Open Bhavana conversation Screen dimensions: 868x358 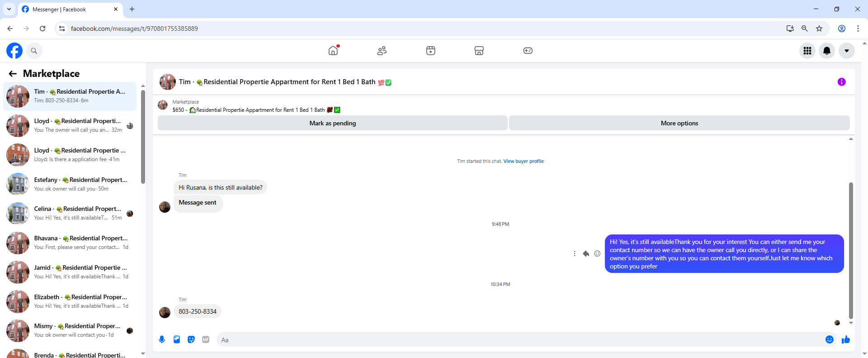(x=70, y=243)
